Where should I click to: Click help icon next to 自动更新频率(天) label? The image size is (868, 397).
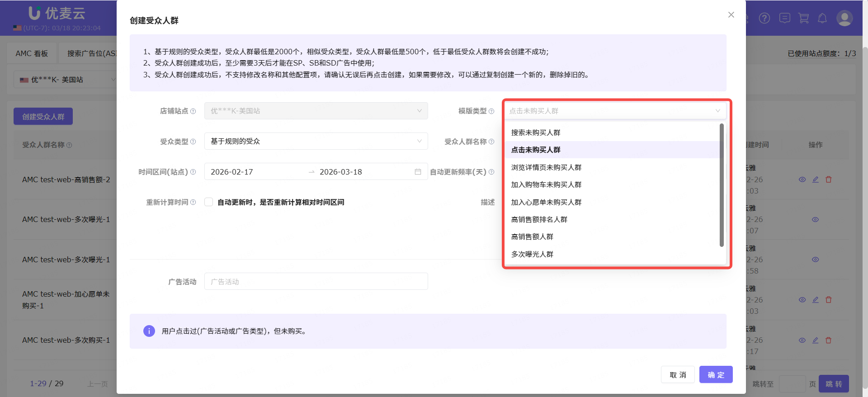coord(491,172)
